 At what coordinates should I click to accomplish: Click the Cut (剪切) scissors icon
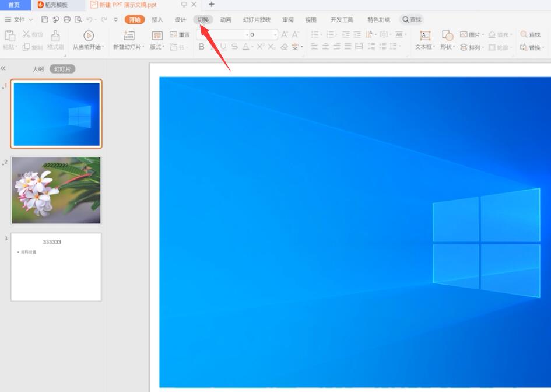(x=26, y=34)
